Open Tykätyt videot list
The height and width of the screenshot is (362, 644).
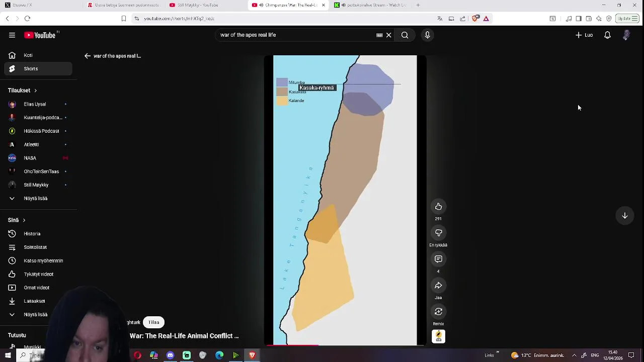[x=38, y=274]
